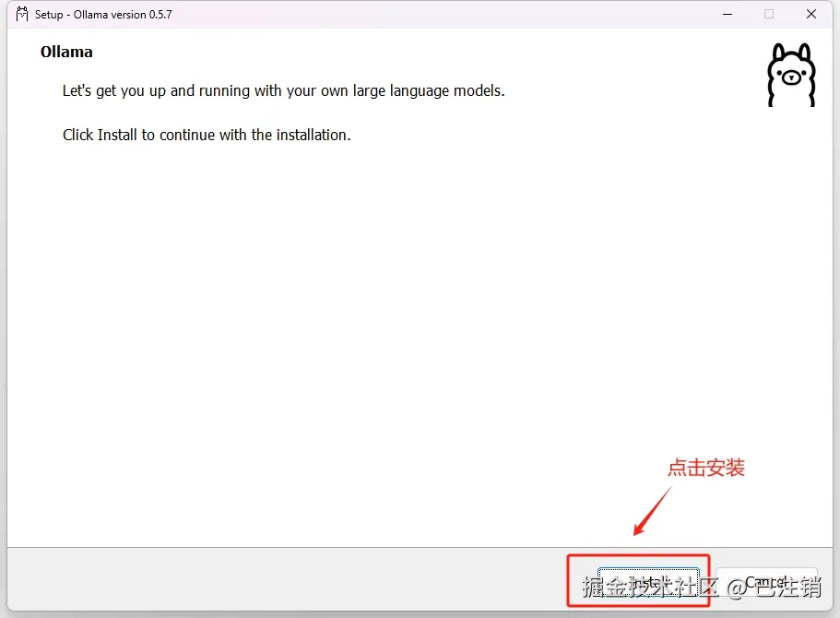Image resolution: width=840 pixels, height=618 pixels.
Task: Click the Install button to begin installation
Action: click(x=648, y=582)
